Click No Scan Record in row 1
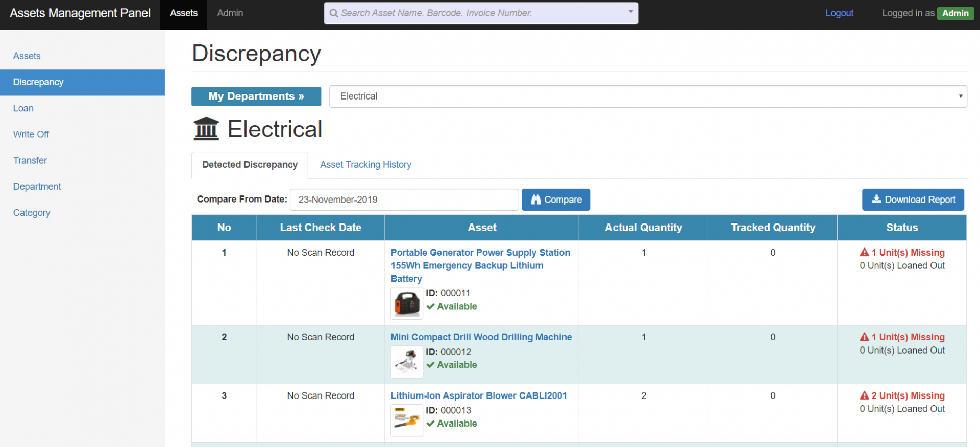The width and height of the screenshot is (980, 447). [321, 252]
